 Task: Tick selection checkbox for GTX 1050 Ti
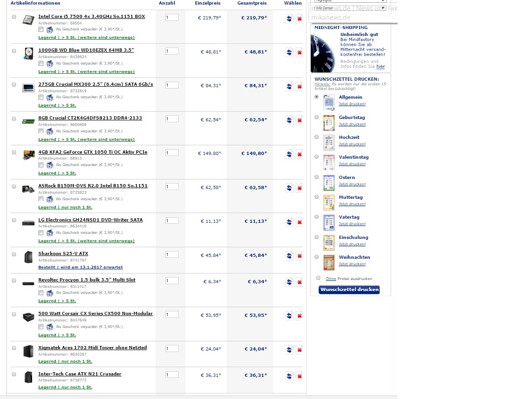14,152
